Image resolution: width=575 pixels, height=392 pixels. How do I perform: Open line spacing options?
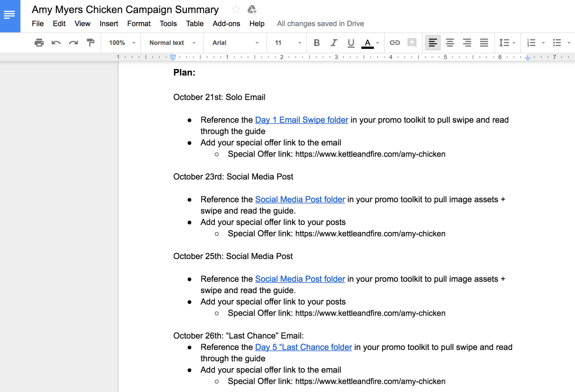pos(507,43)
